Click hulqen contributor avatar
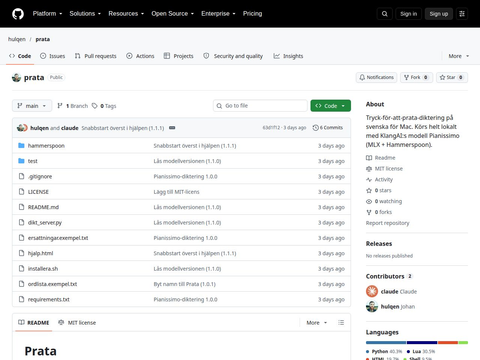This screenshot has width=480, height=360. (x=372, y=306)
